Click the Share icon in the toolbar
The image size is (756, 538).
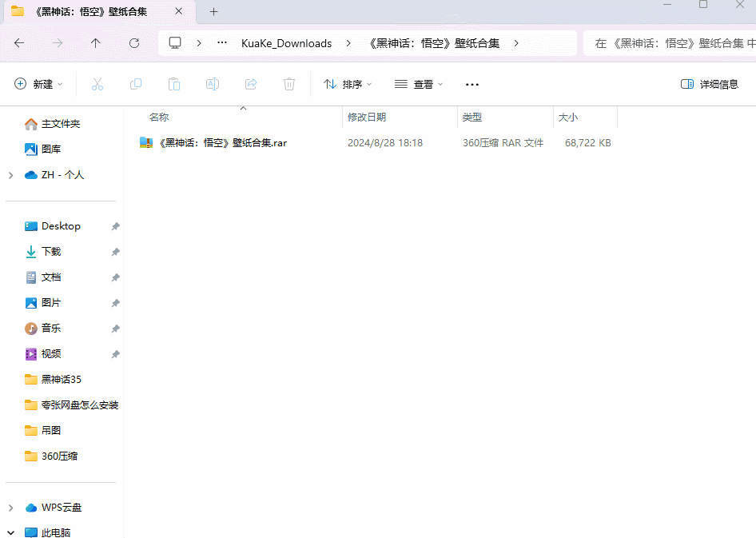[251, 85]
